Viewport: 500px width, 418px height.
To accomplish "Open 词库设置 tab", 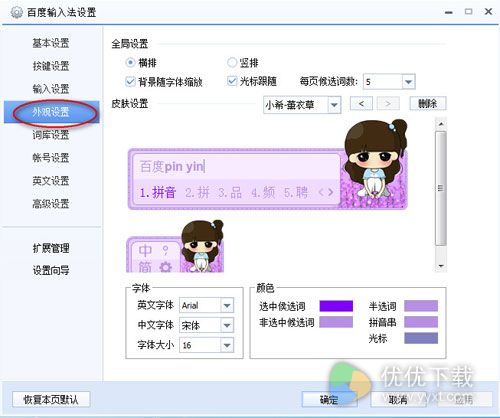I will (x=51, y=135).
